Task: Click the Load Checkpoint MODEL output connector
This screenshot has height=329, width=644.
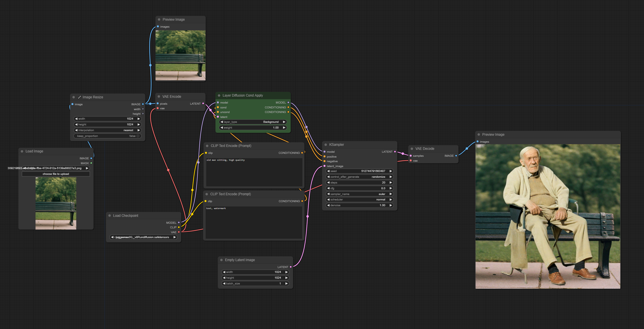Action: [x=179, y=223]
